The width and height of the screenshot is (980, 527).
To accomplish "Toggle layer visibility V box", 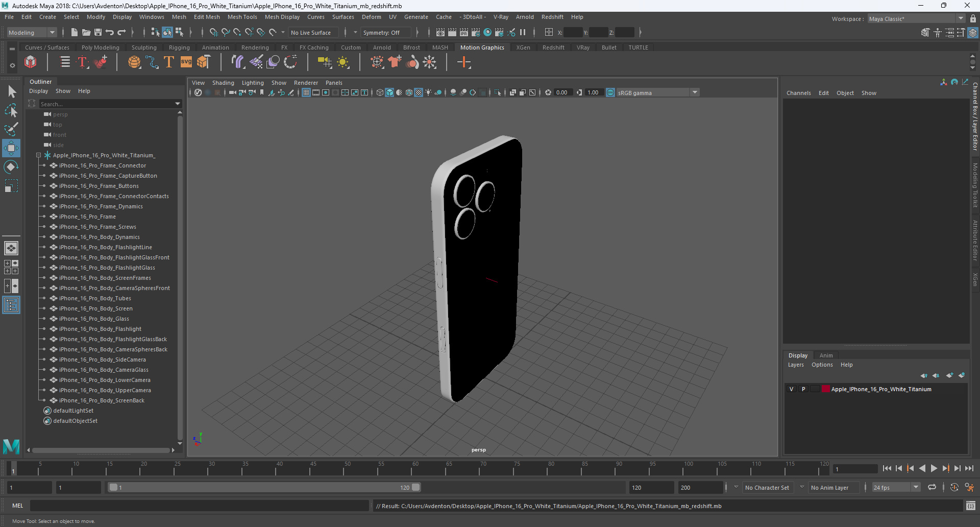I will (792, 389).
